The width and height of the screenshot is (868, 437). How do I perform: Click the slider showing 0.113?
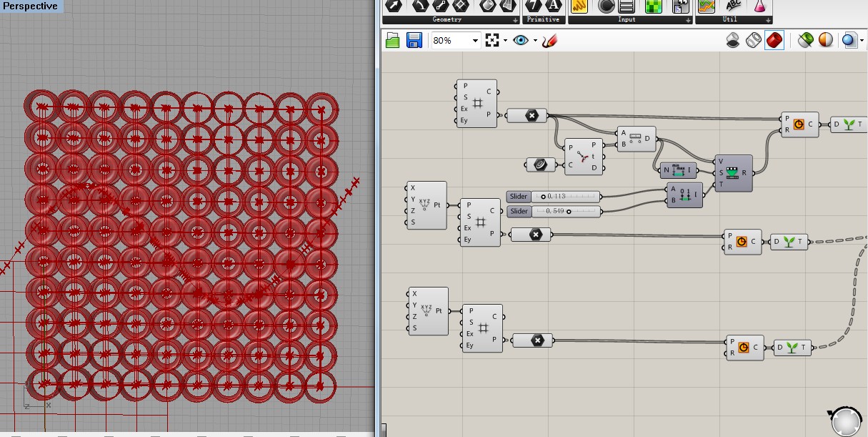[564, 196]
